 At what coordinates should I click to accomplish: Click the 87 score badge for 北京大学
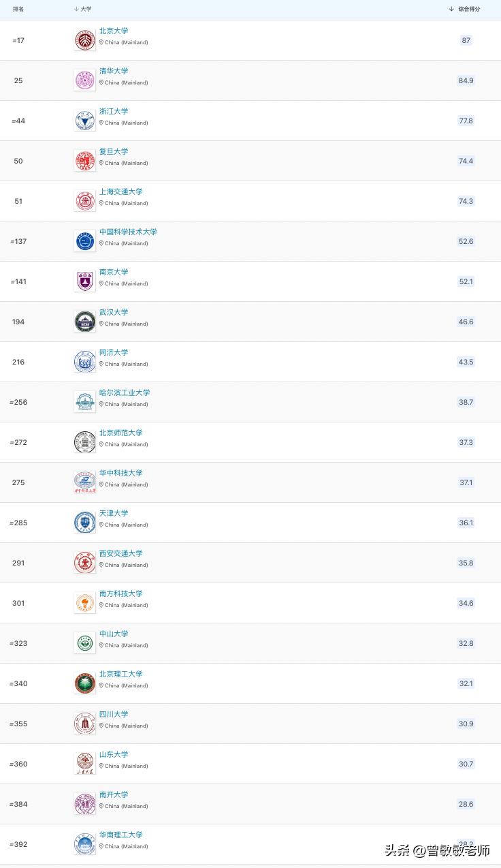466,40
